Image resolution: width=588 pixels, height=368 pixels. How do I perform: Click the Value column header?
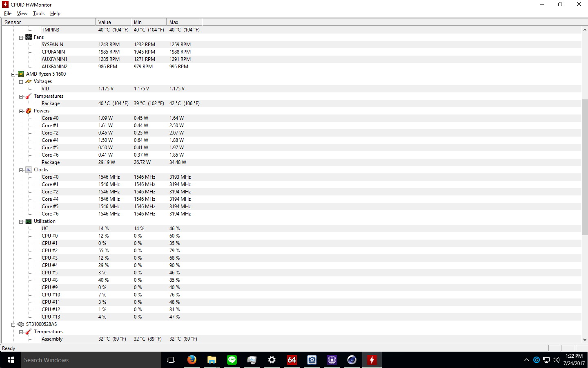pos(113,22)
